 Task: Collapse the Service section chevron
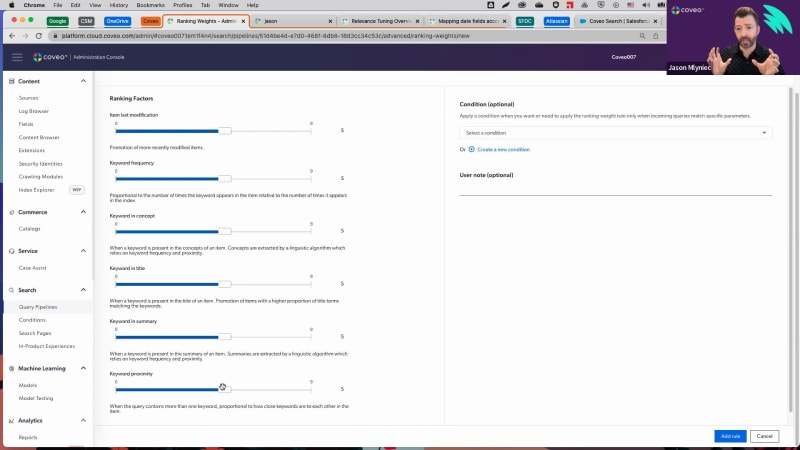(x=83, y=251)
